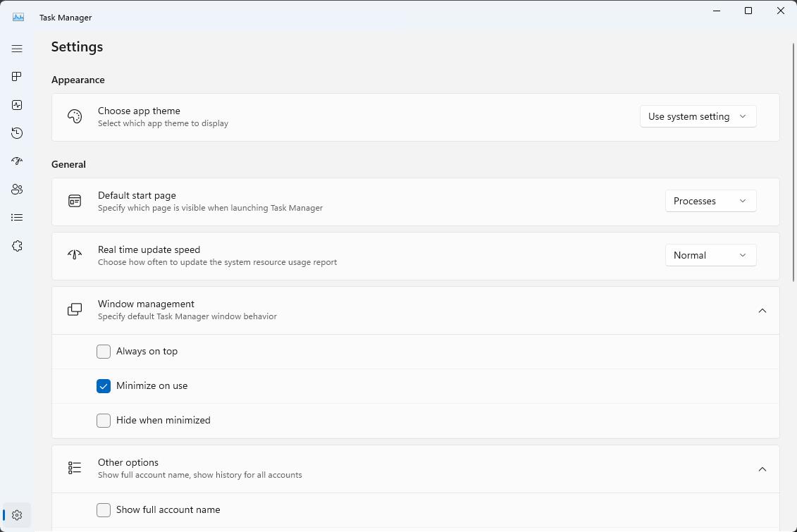
Task: Click the Other options title text
Action: click(128, 462)
